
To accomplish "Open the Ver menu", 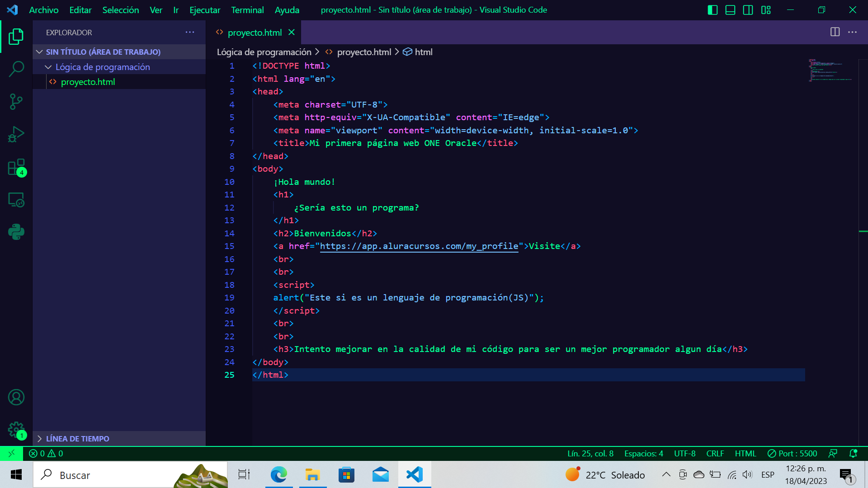I will click(x=156, y=10).
